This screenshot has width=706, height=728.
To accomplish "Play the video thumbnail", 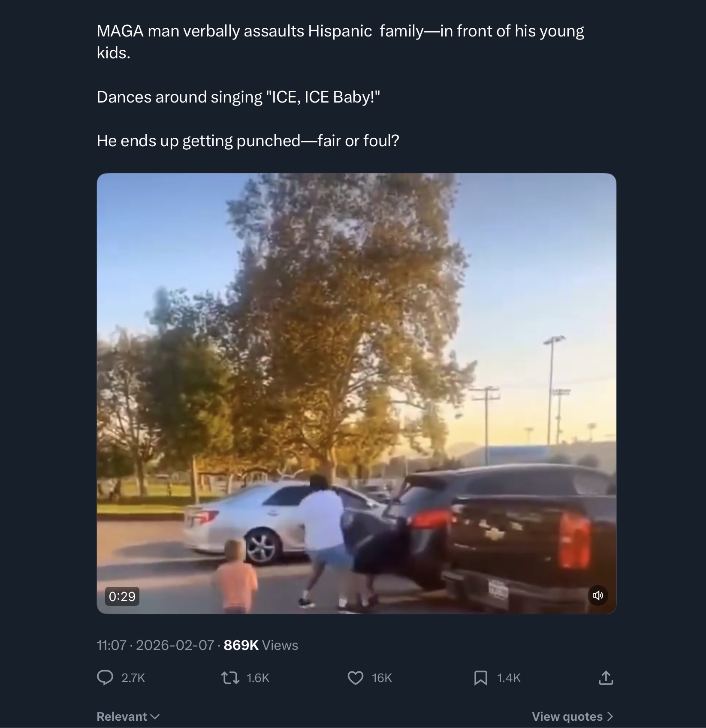I will [356, 393].
